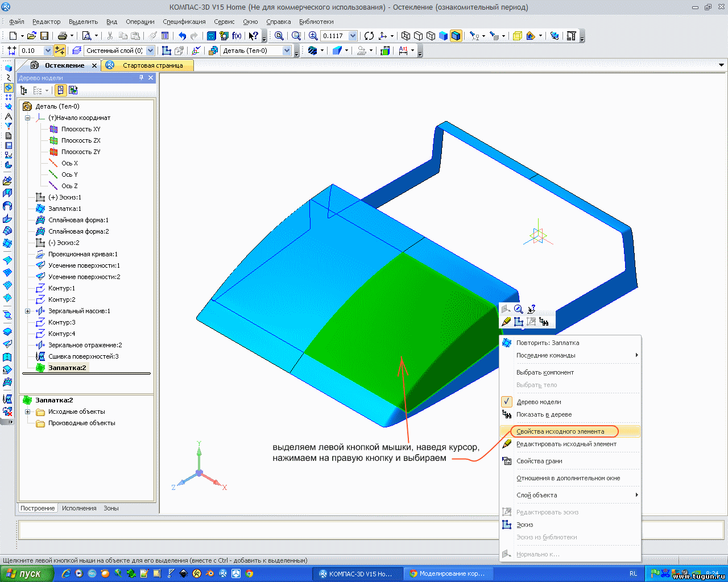This screenshot has width=728, height=582.
Task: Click the dimension A±1 toolbar icon
Action: point(403,51)
